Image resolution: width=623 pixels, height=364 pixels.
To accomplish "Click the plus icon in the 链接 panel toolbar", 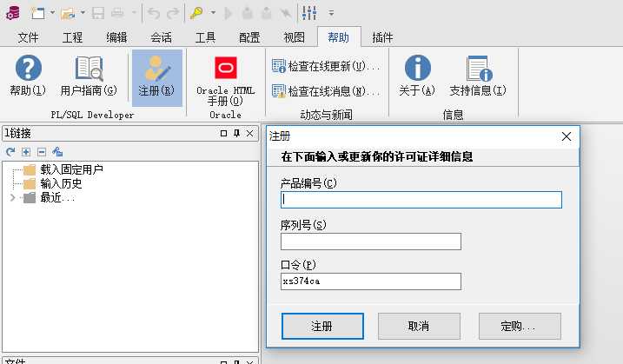I will pos(26,151).
